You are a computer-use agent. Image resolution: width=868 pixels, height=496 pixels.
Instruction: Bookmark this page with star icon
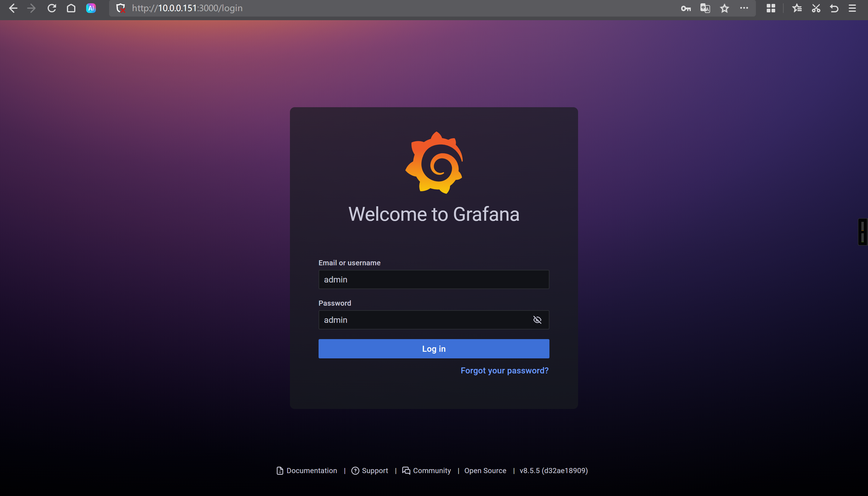click(725, 8)
